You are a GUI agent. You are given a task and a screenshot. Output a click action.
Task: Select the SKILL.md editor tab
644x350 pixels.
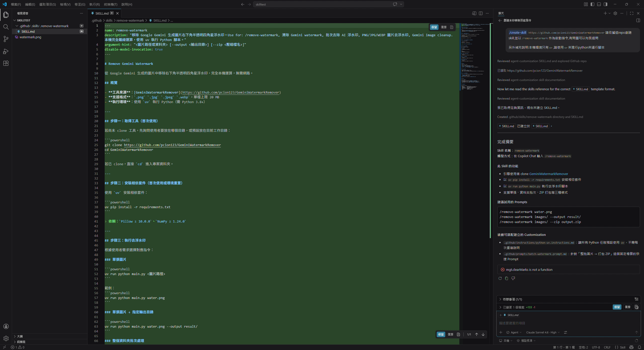[x=102, y=13]
